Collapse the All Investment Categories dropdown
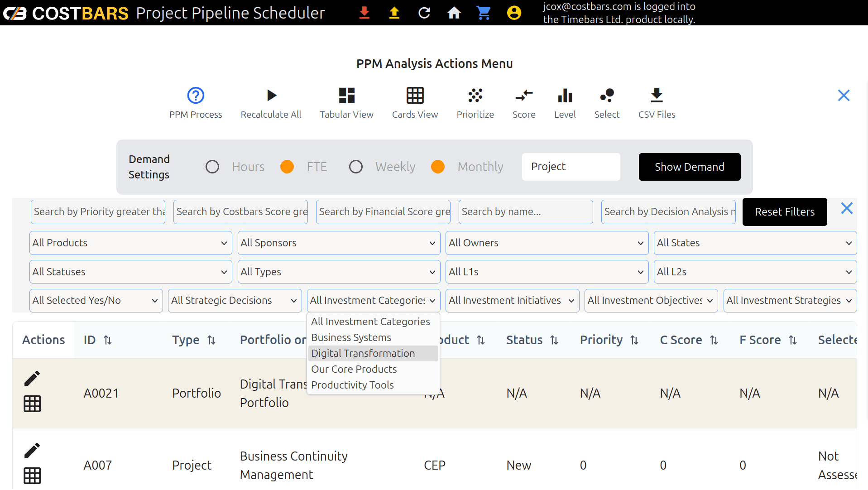The image size is (868, 490). tap(374, 301)
